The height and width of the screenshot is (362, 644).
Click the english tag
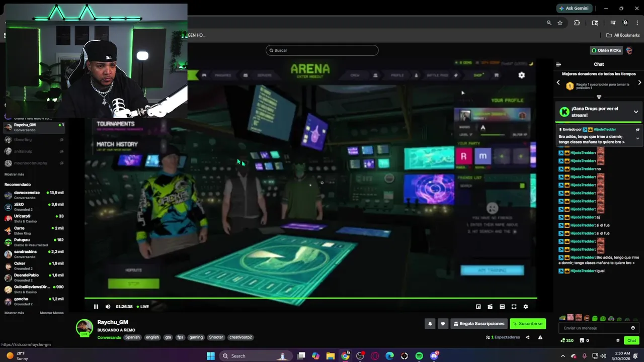point(152,337)
